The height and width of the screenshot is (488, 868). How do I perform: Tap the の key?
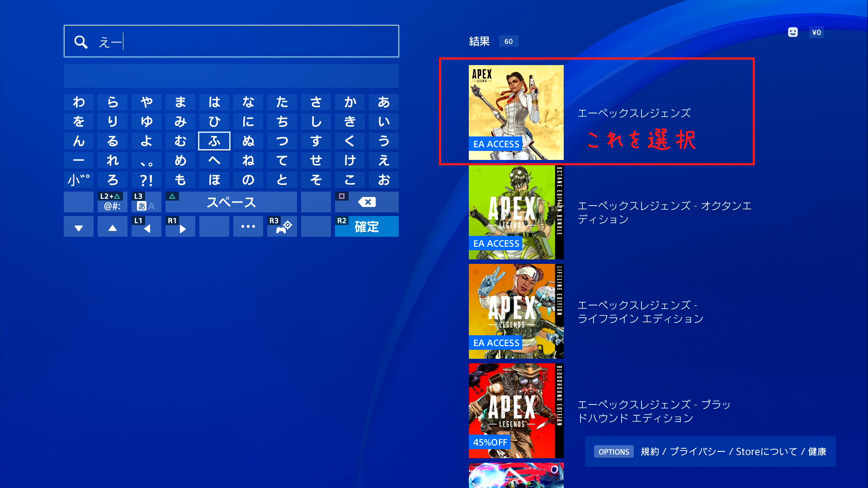(x=248, y=180)
